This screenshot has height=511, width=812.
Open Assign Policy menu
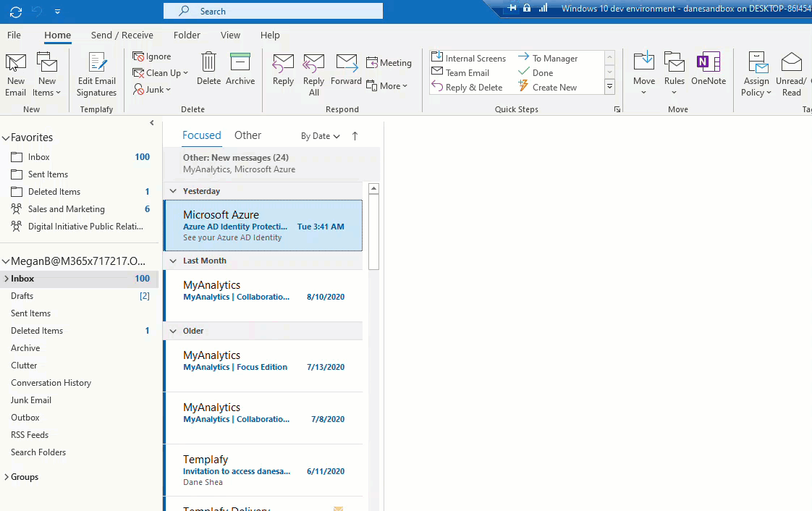pos(756,75)
